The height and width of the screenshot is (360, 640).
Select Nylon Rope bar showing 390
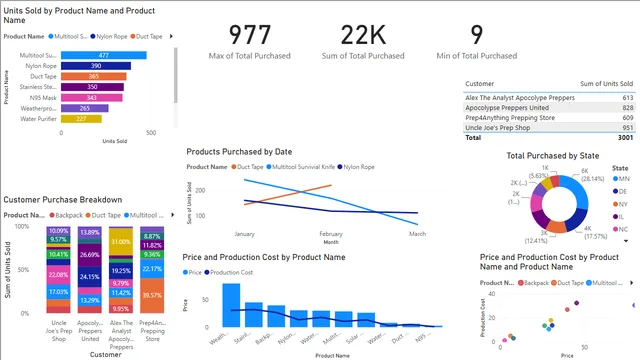point(96,66)
